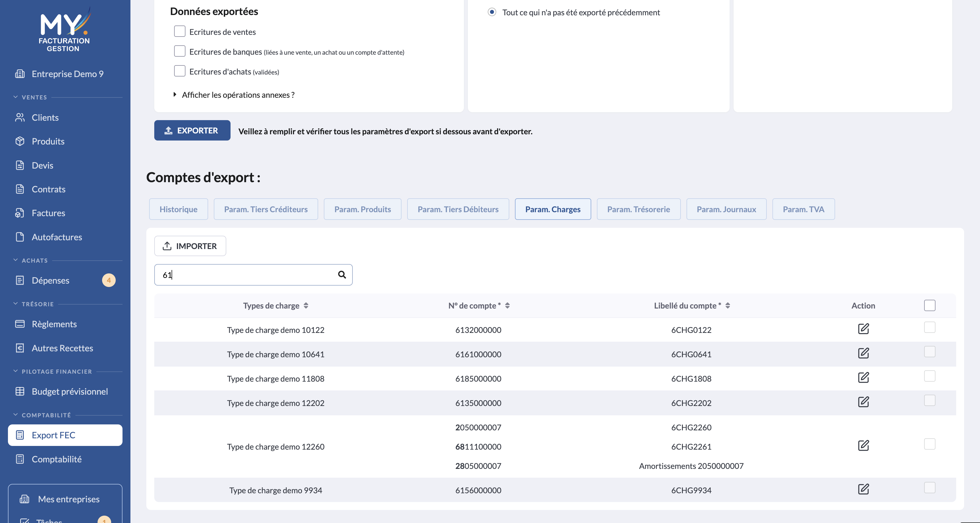The width and height of the screenshot is (980, 523).
Task: Toggle the select-all checkbox in table header
Action: [x=930, y=305]
